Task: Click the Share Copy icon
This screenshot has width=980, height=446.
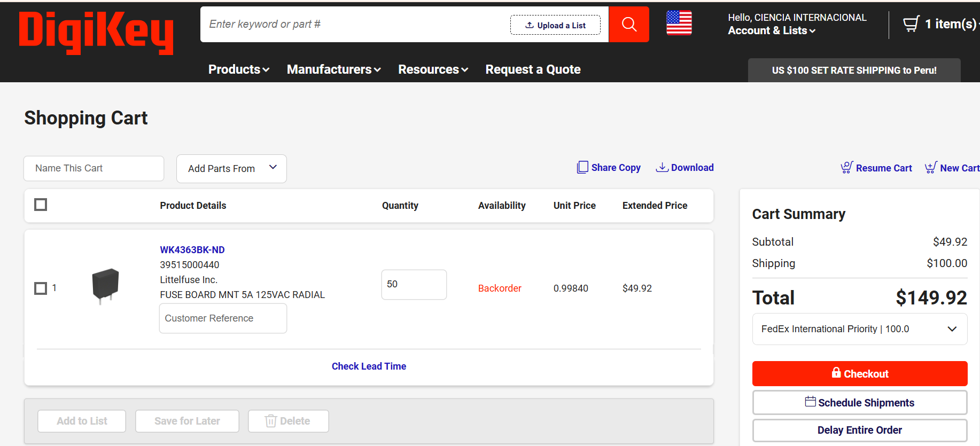Action: pos(582,167)
